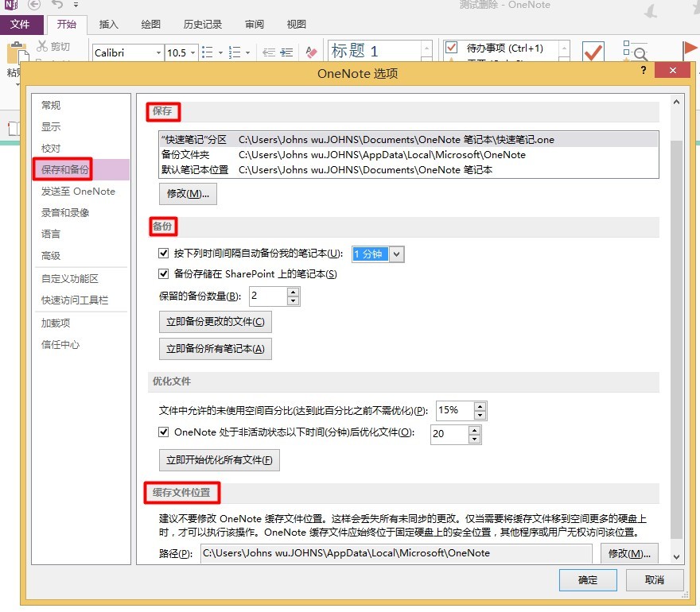Click the Undo arrow icon
The height and width of the screenshot is (612, 700).
(57, 5)
